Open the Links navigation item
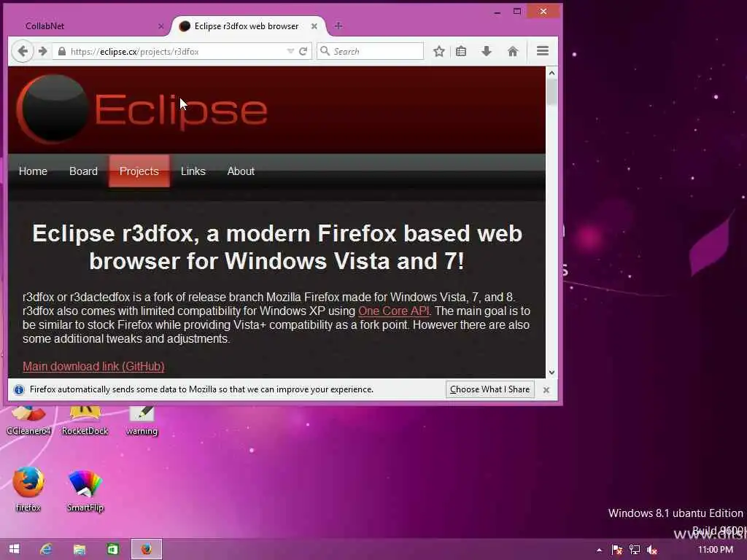 pos(193,171)
